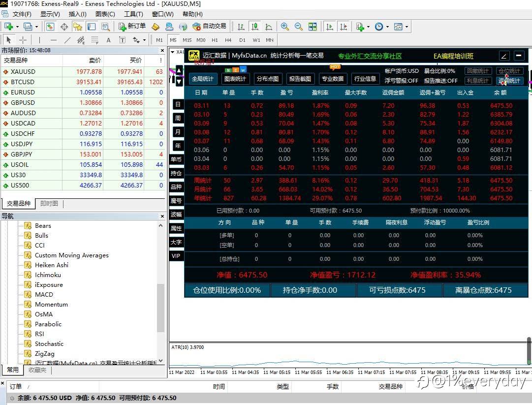
Task: Open the 分布点图 panel button
Action: click(x=268, y=79)
